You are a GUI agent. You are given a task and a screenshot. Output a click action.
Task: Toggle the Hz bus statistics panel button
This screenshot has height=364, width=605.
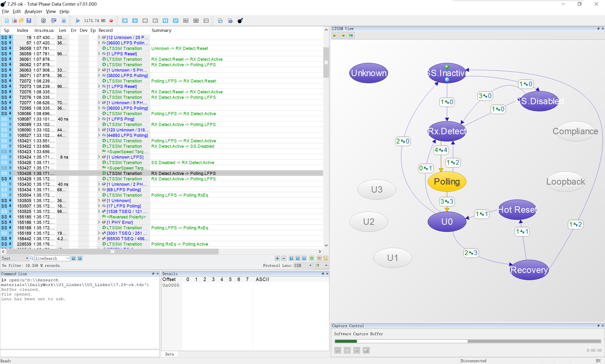pyautogui.click(x=186, y=21)
